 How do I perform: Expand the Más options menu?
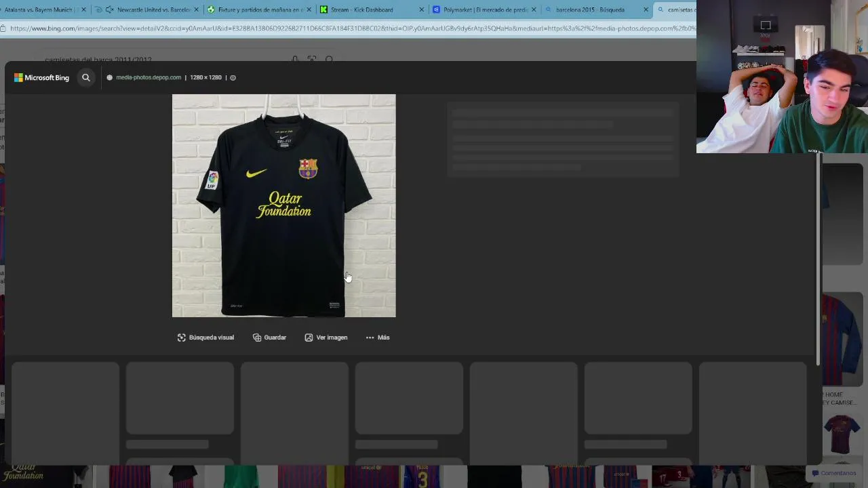point(378,338)
